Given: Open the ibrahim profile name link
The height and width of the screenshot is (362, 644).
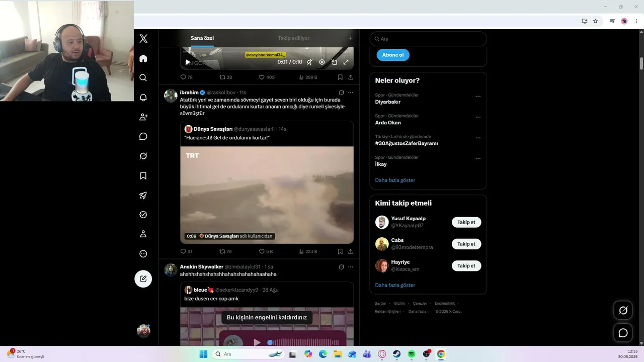Looking at the screenshot, I should pyautogui.click(x=189, y=93).
